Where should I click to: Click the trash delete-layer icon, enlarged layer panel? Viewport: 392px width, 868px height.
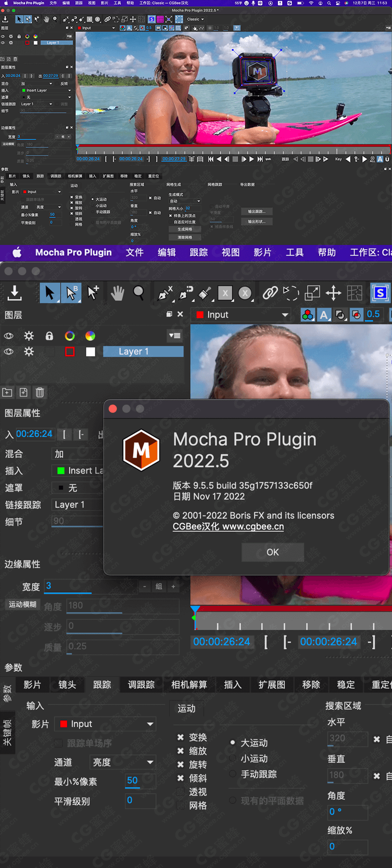point(40,392)
